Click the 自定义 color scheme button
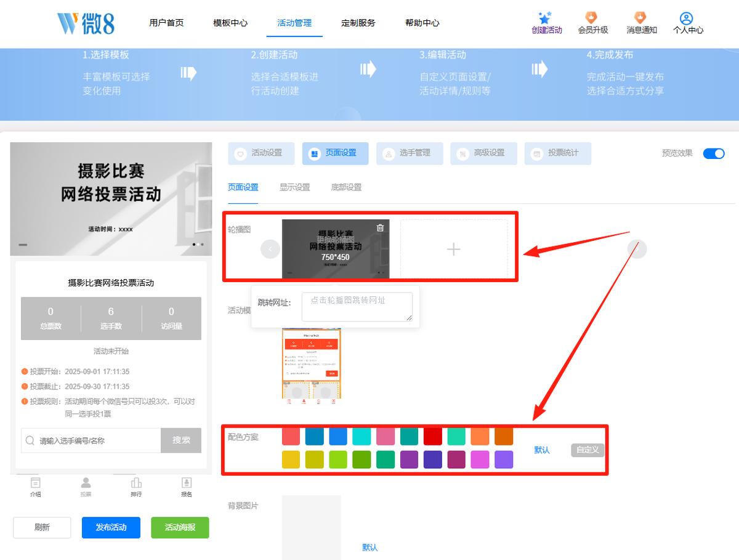 (588, 450)
